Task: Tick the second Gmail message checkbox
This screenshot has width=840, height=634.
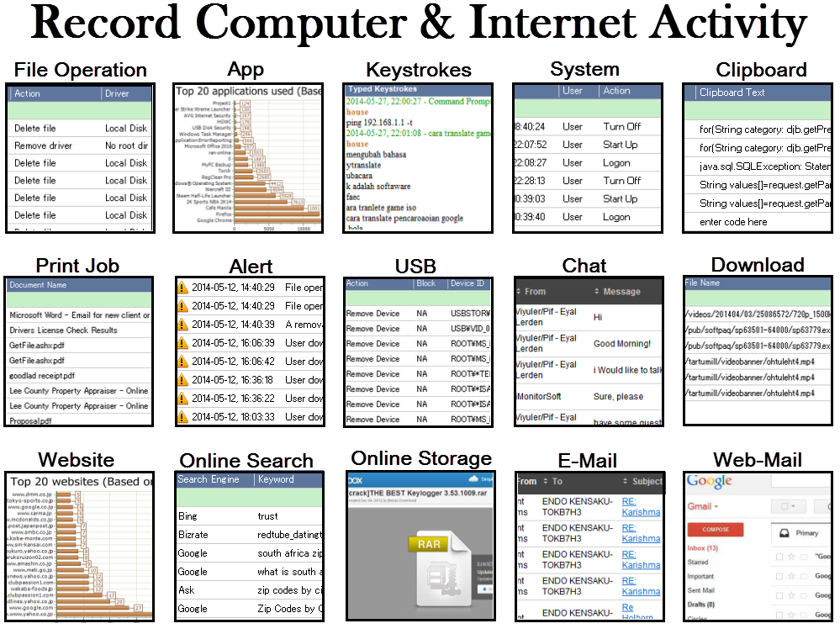Action: point(779,576)
